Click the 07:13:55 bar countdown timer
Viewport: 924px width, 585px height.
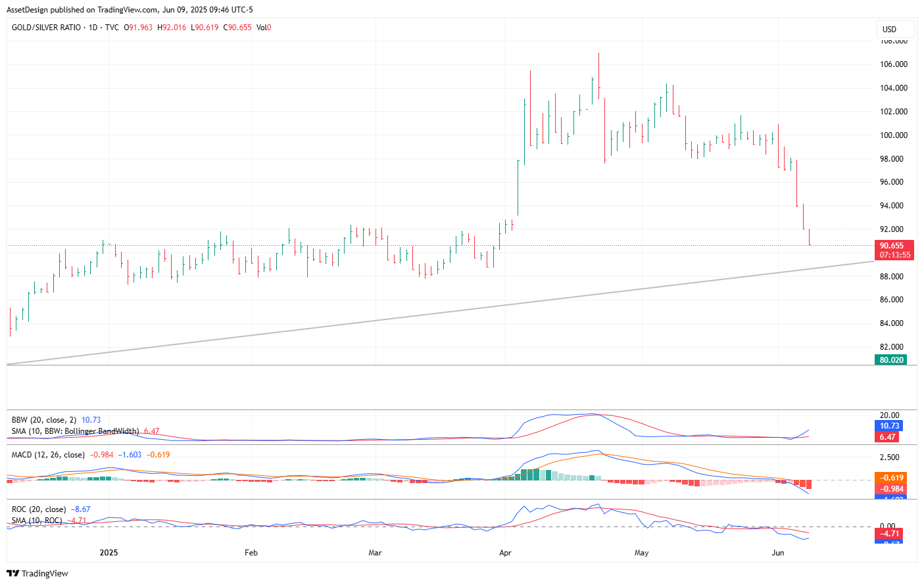point(894,255)
